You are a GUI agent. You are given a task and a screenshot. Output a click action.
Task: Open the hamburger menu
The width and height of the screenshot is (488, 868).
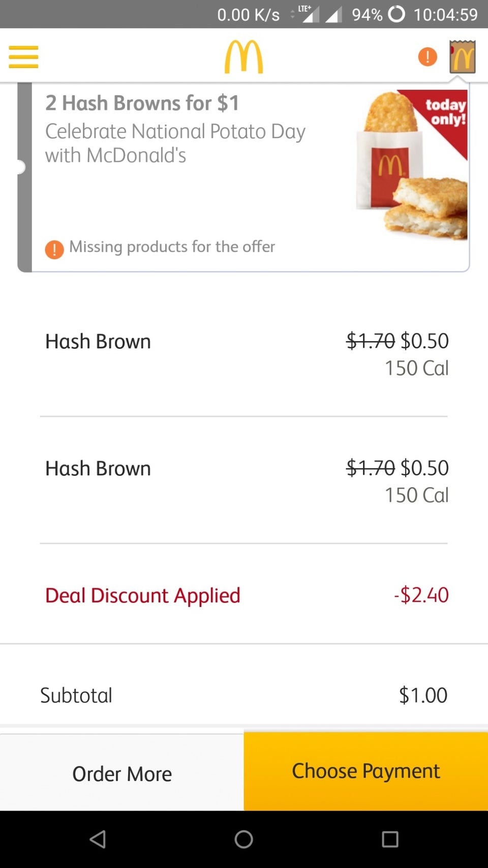click(x=23, y=56)
